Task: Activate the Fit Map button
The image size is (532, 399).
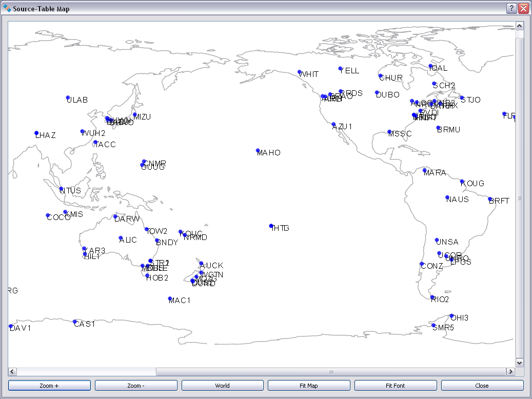Action: coord(308,385)
